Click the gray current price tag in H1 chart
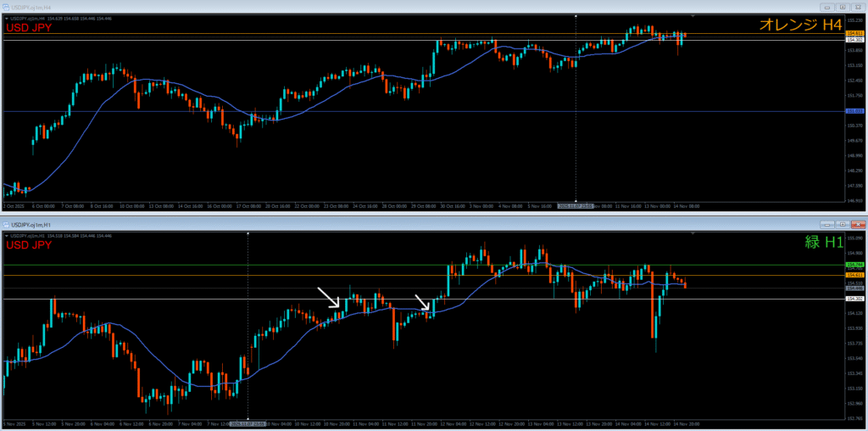Viewport: 868px width, 431px height. point(855,288)
